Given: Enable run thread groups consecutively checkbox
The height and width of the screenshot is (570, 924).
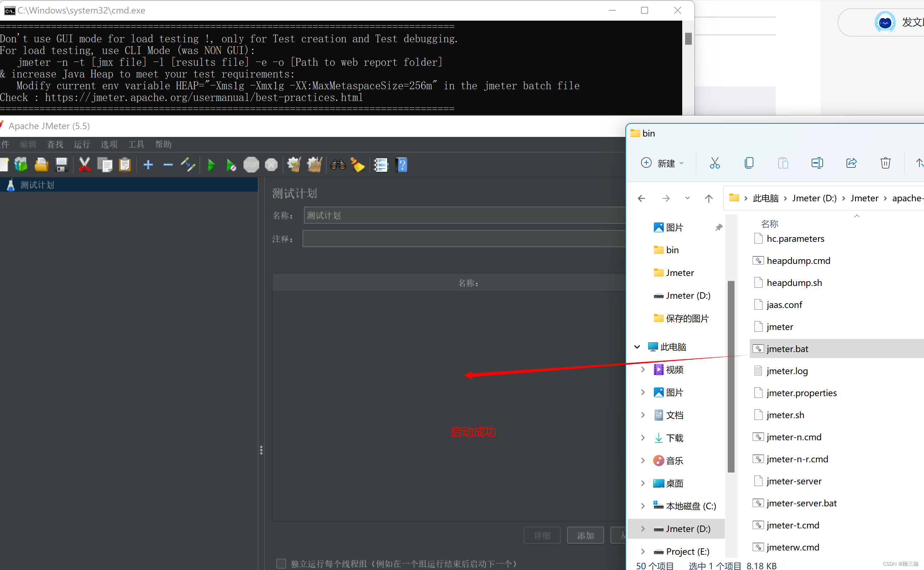Looking at the screenshot, I should tap(281, 563).
